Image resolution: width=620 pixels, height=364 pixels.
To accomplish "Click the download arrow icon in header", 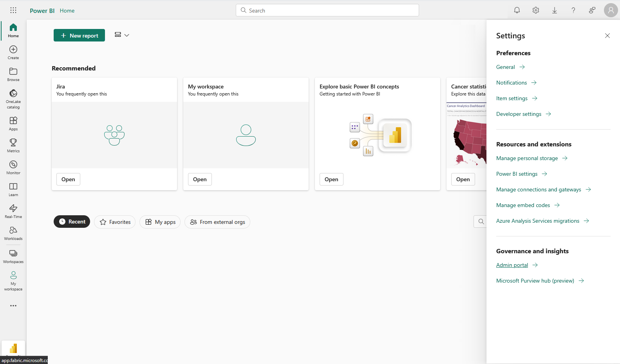I will click(x=555, y=11).
